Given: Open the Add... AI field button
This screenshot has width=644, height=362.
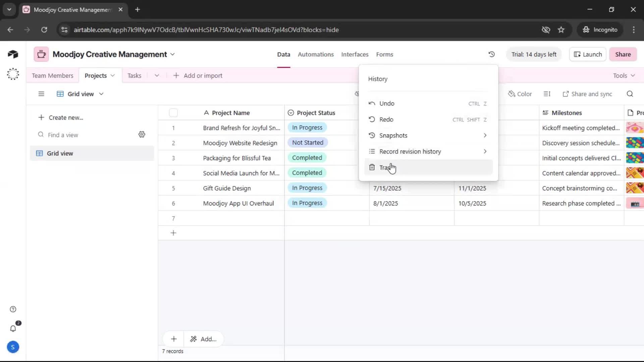Looking at the screenshot, I should (x=204, y=339).
